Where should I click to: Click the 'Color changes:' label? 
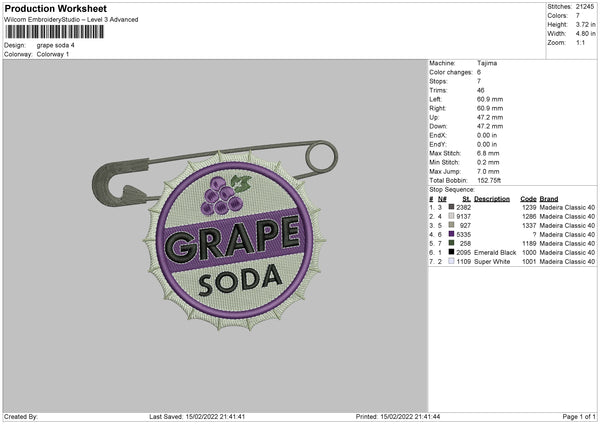pyautogui.click(x=451, y=72)
